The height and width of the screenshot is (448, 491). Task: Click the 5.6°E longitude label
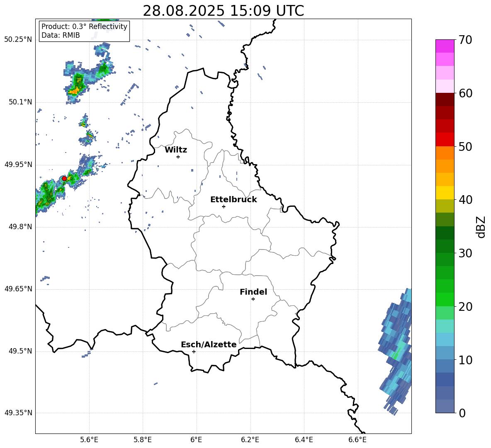coord(89,440)
